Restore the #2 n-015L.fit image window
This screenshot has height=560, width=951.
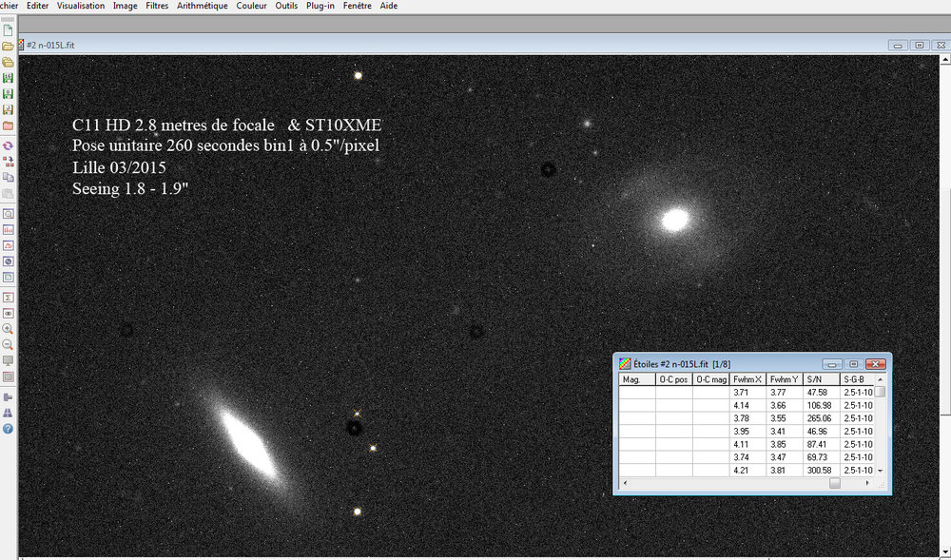point(919,45)
